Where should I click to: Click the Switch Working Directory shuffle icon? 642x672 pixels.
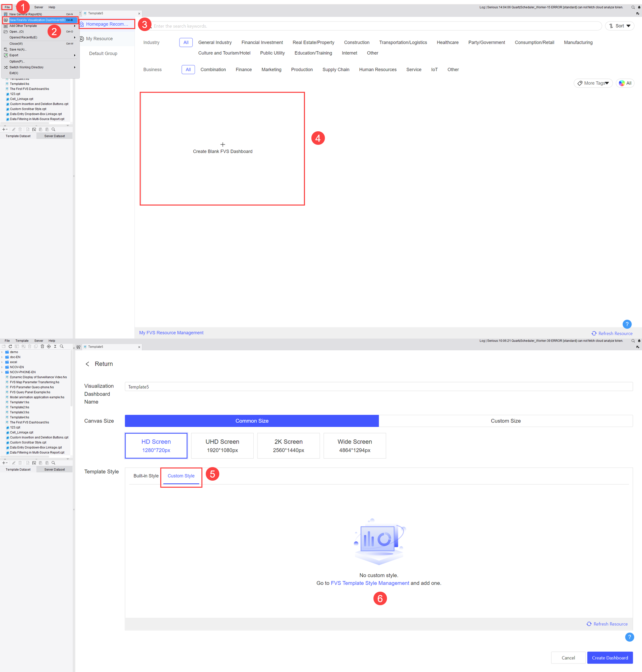(x=5, y=67)
